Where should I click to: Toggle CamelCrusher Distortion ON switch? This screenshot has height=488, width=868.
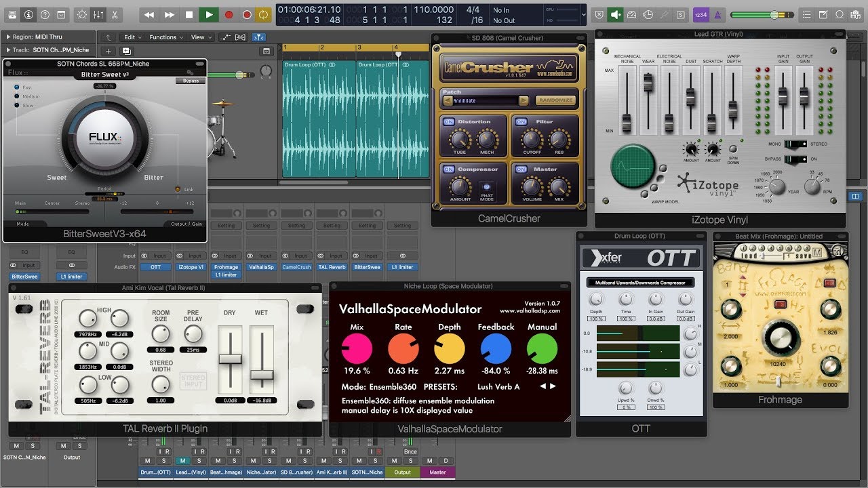point(448,121)
